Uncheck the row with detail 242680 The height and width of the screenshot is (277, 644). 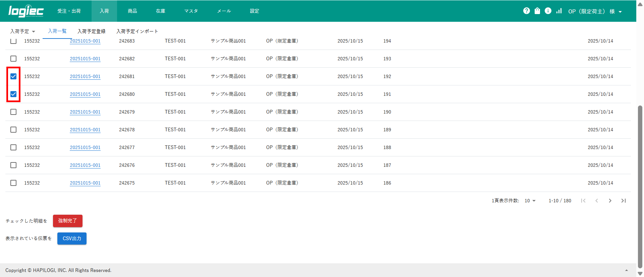pyautogui.click(x=13, y=94)
